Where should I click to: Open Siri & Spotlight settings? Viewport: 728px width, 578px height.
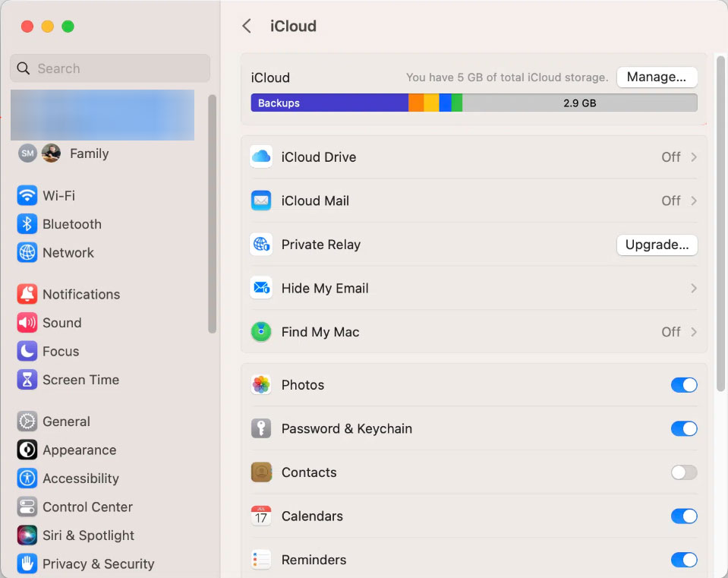(x=27, y=535)
